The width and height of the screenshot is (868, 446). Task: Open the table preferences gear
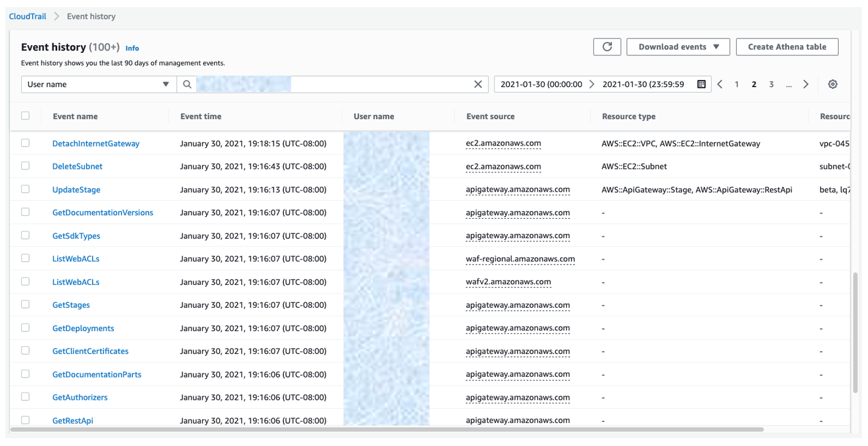[833, 84]
